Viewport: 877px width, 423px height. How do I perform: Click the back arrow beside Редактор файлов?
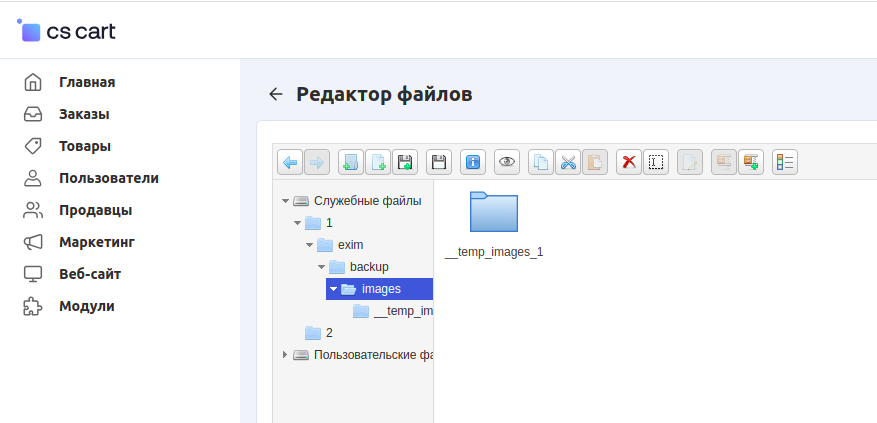click(276, 94)
